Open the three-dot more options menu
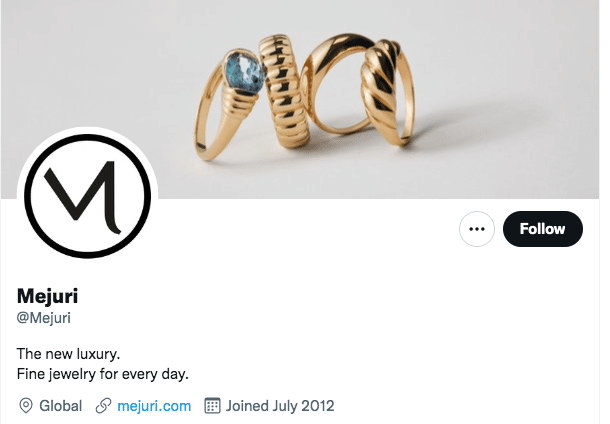This screenshot has height=424, width=610. tap(477, 229)
